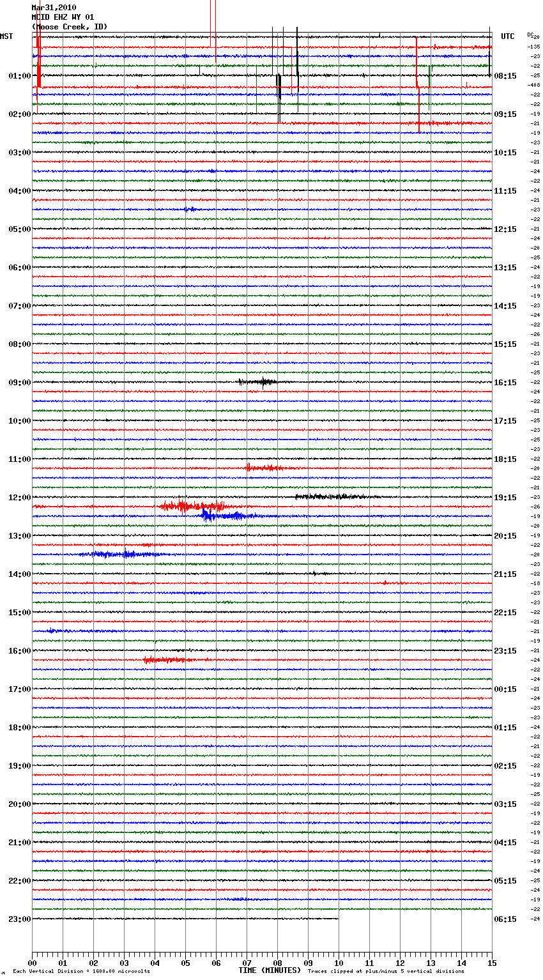Click the "19:15" UTC time label
Viewport: 543px width, 980px height.
[505, 498]
